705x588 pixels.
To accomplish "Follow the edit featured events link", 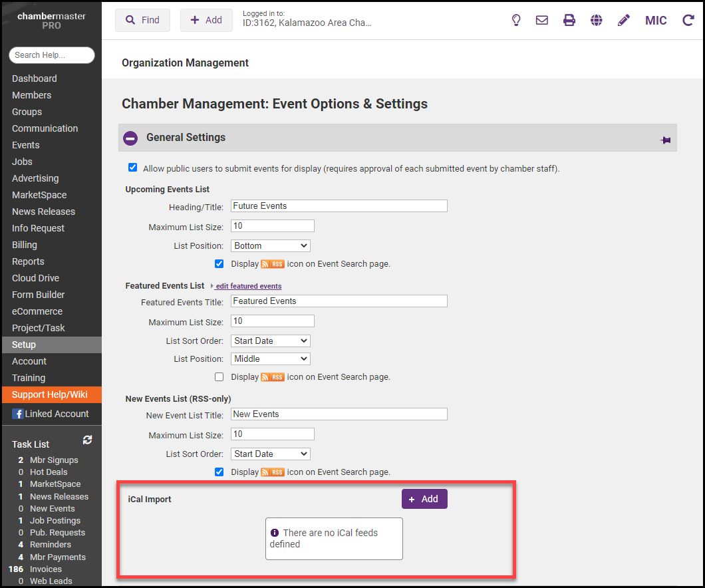I will [x=248, y=286].
